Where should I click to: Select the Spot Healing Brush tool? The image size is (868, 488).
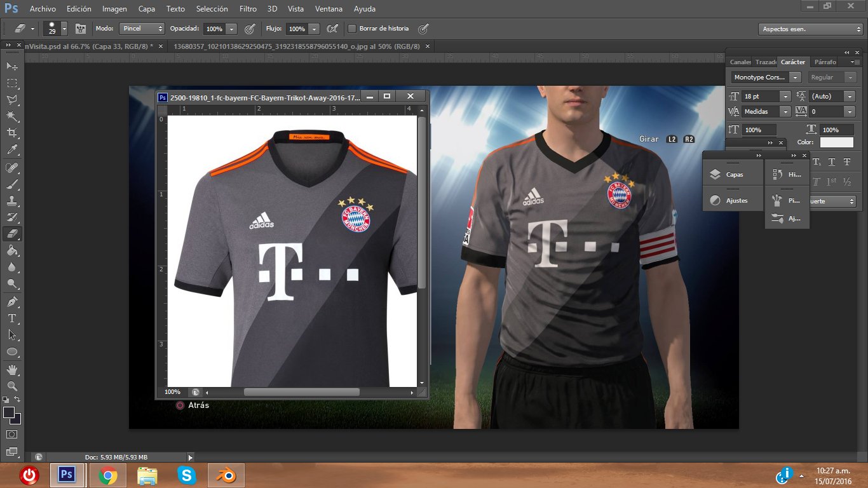point(12,167)
